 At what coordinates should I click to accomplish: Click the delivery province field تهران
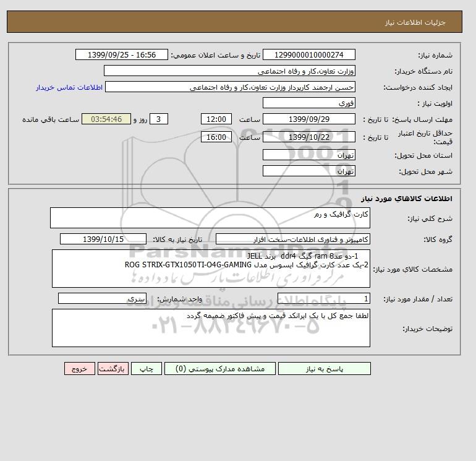308,155
